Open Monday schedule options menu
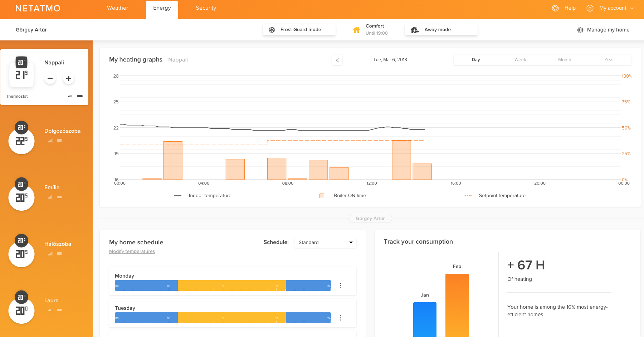This screenshot has height=337, width=644. pyautogui.click(x=341, y=285)
